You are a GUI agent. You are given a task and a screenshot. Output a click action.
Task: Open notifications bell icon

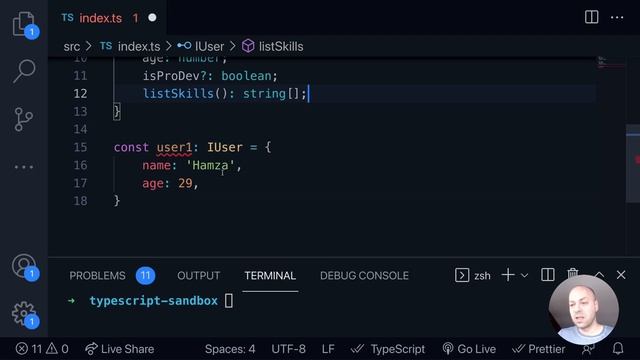(618, 349)
